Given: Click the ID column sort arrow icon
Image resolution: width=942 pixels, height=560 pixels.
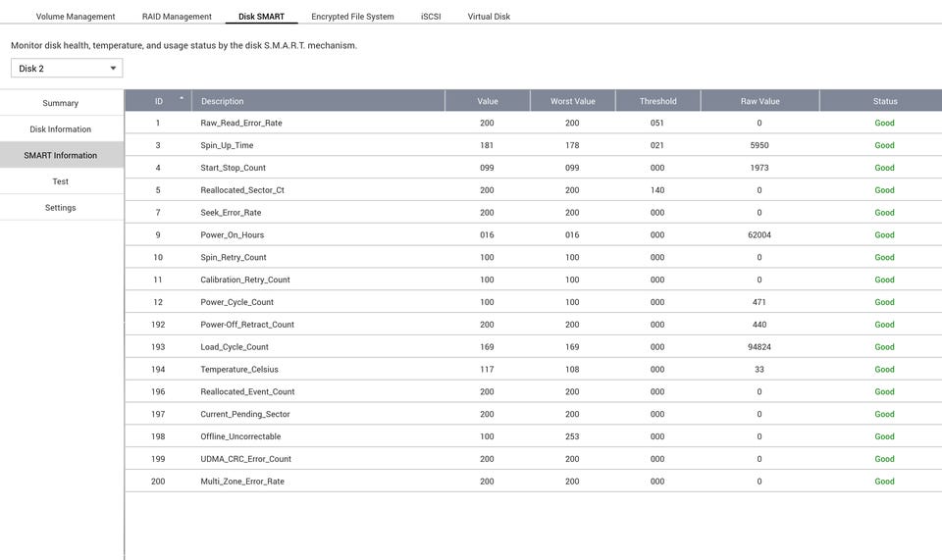Looking at the screenshot, I should pyautogui.click(x=181, y=98).
